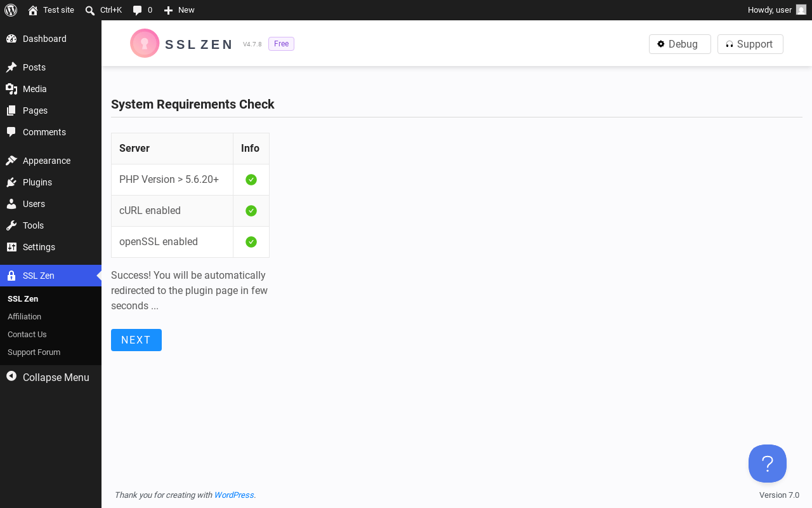Open the Media menu item
This screenshot has height=508, width=812.
click(x=51, y=89)
